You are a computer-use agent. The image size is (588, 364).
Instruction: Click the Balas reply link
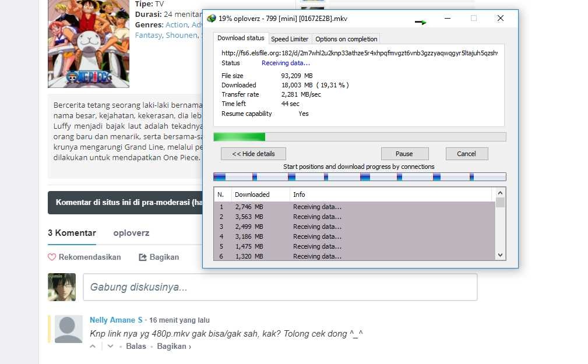(136, 346)
